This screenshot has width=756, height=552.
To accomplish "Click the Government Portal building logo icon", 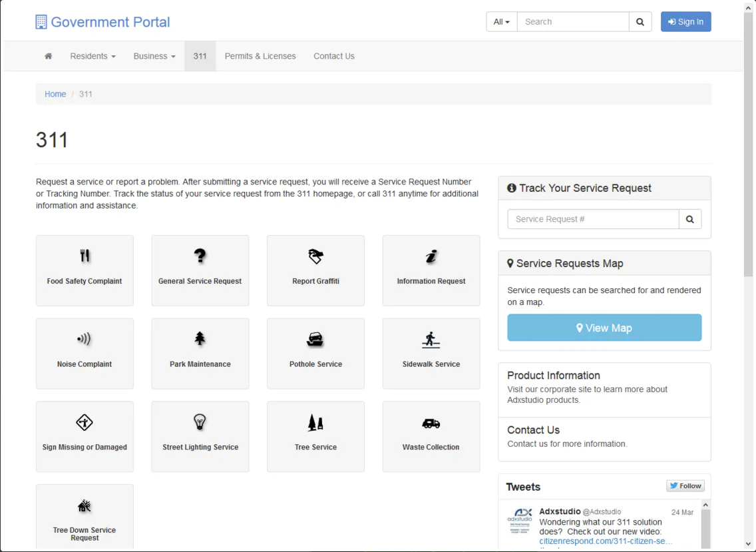I will pyautogui.click(x=41, y=22).
